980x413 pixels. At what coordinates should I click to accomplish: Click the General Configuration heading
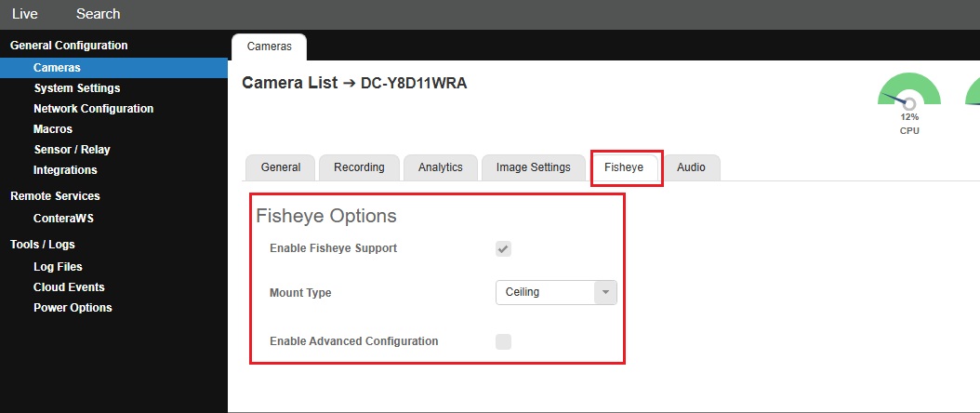tap(69, 46)
